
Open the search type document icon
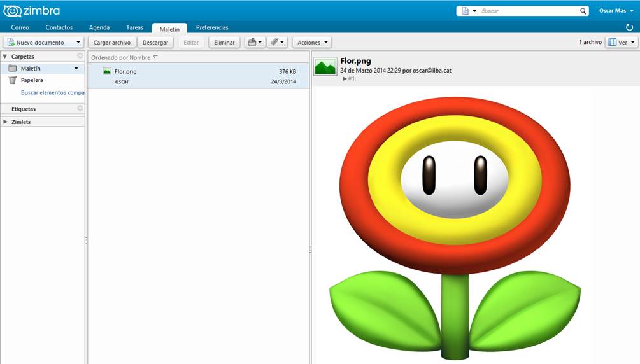coord(466,11)
